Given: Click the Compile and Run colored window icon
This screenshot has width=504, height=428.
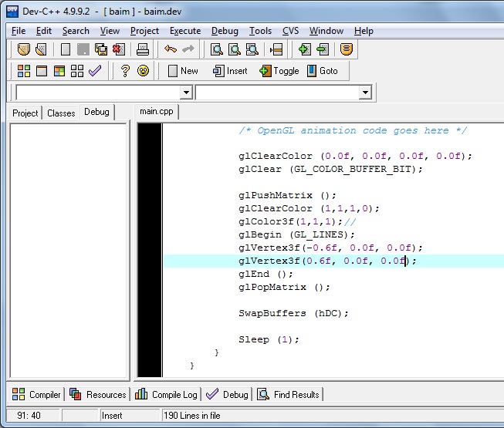Looking at the screenshot, I should 59,71.
